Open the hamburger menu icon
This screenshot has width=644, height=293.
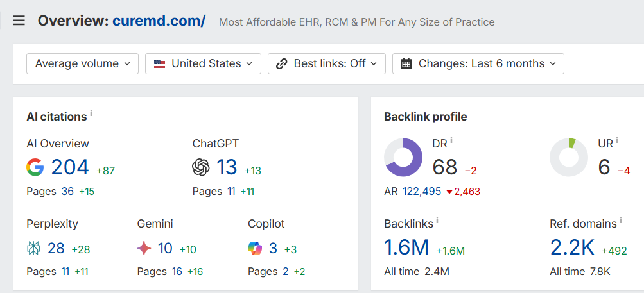point(19,21)
